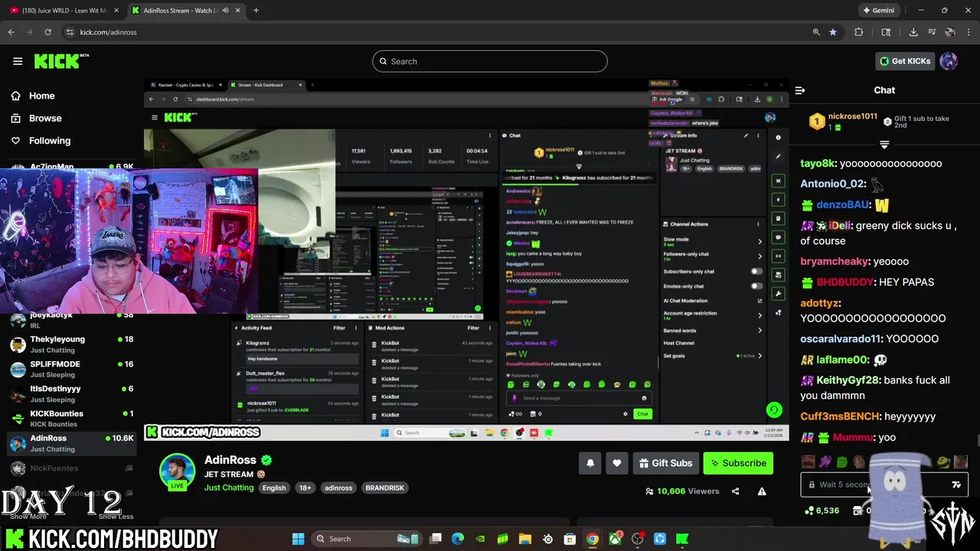
Task: Expand pinned gift-sub leaderboard chevron
Action: coord(884,145)
